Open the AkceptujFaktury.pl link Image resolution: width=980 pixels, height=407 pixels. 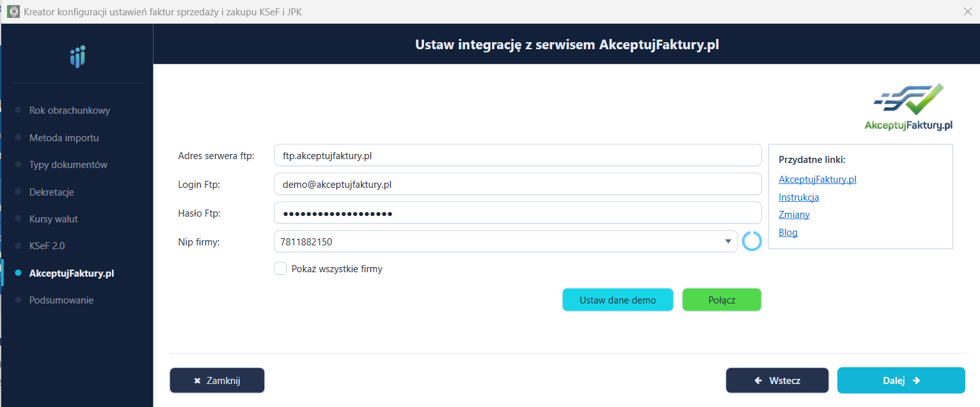click(818, 180)
